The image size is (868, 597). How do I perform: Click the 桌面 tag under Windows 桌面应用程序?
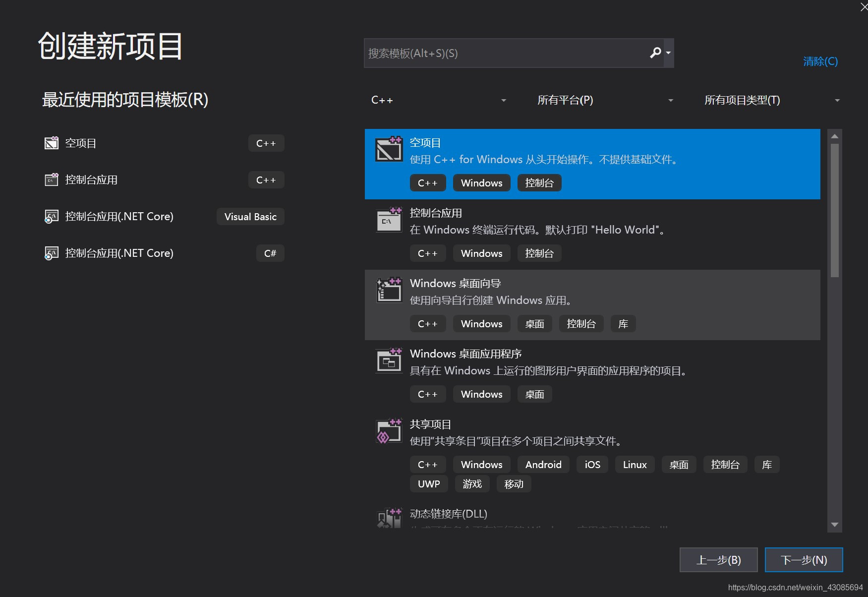[535, 394]
